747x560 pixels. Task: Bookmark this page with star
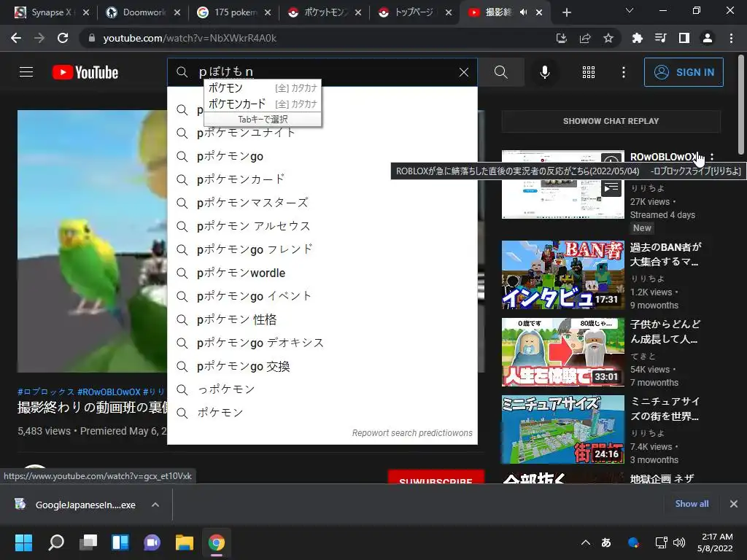coord(608,38)
